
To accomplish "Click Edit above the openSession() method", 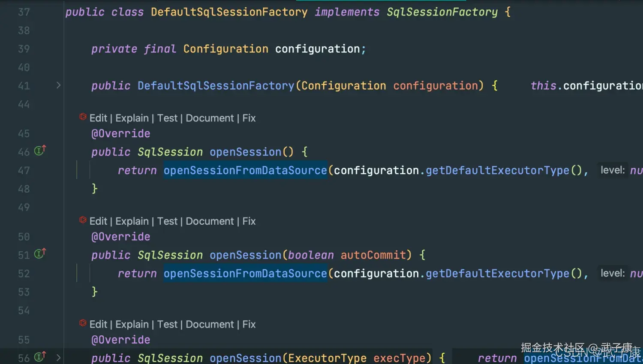I will point(98,118).
